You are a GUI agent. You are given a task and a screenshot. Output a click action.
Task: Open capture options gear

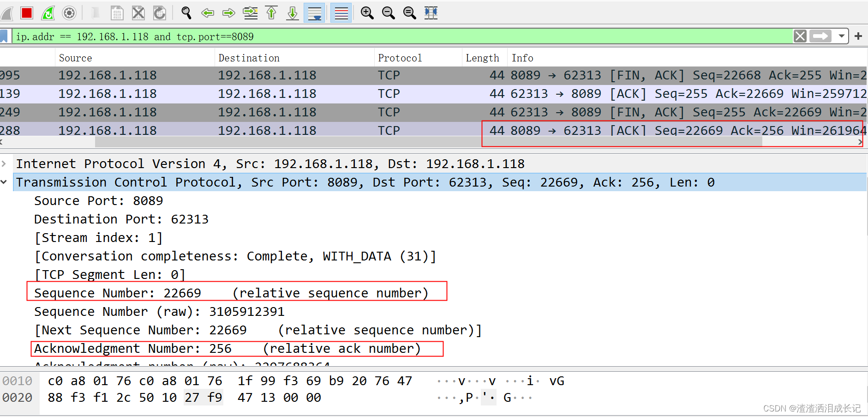click(69, 13)
